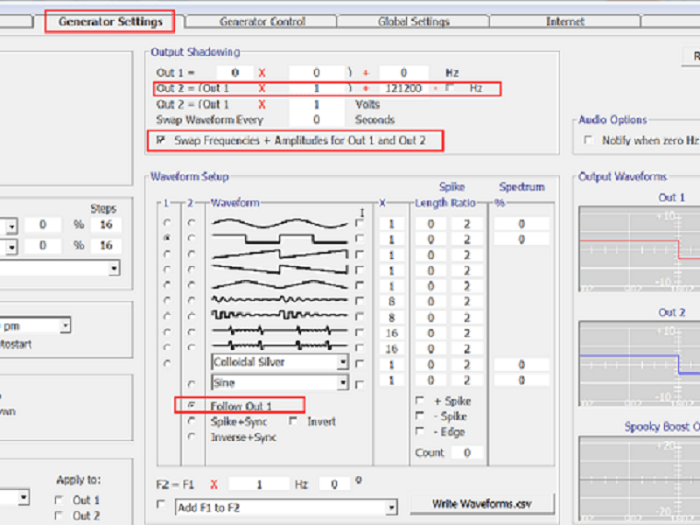Click the Write Waveforms.csv button
The height and width of the screenshot is (525, 700).
click(480, 503)
